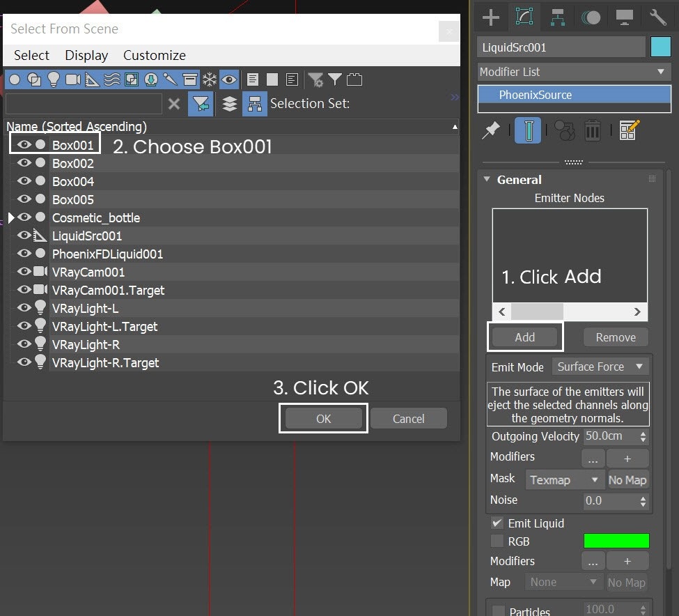Enable the RGB checkbox

497,541
